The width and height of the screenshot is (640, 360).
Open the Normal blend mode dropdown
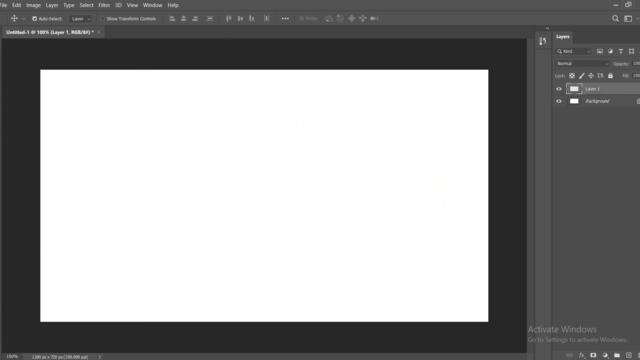click(582, 64)
